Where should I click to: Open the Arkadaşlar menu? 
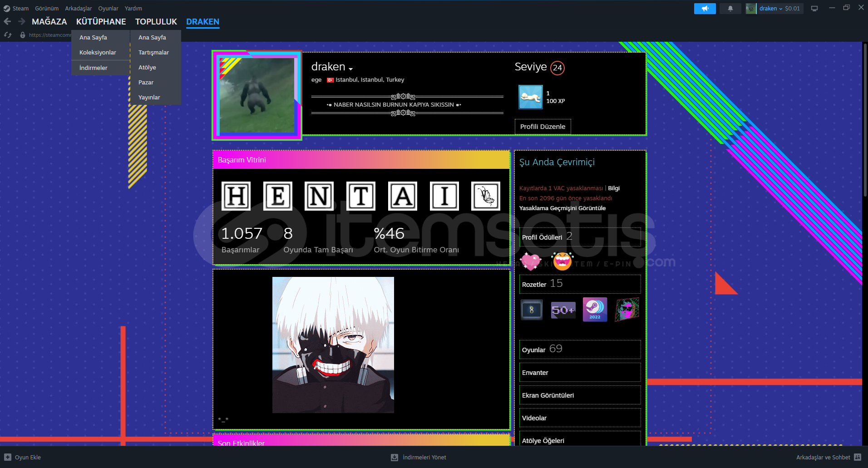[x=79, y=8]
